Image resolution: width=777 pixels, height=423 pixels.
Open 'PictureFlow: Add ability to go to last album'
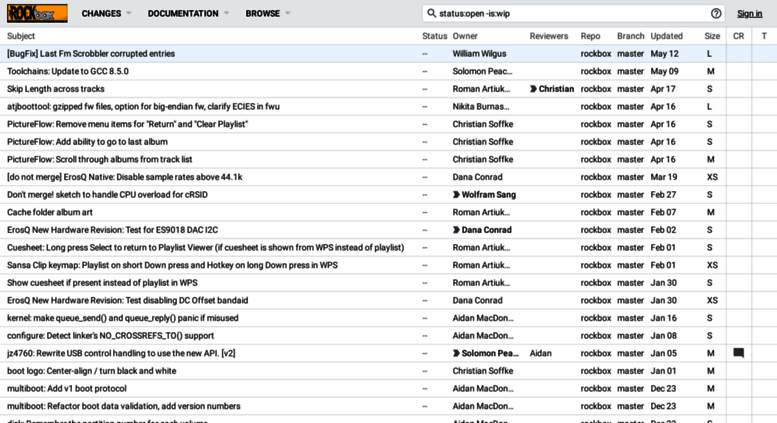[x=87, y=142]
